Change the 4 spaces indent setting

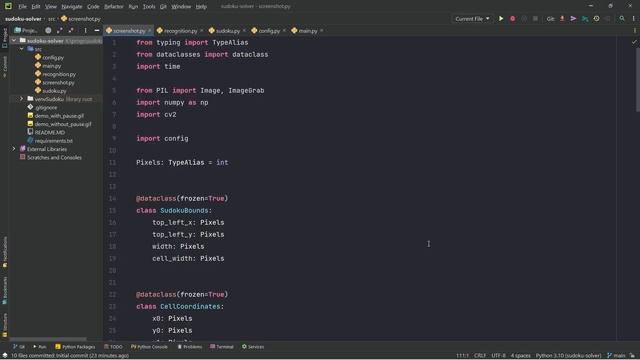tap(520, 356)
